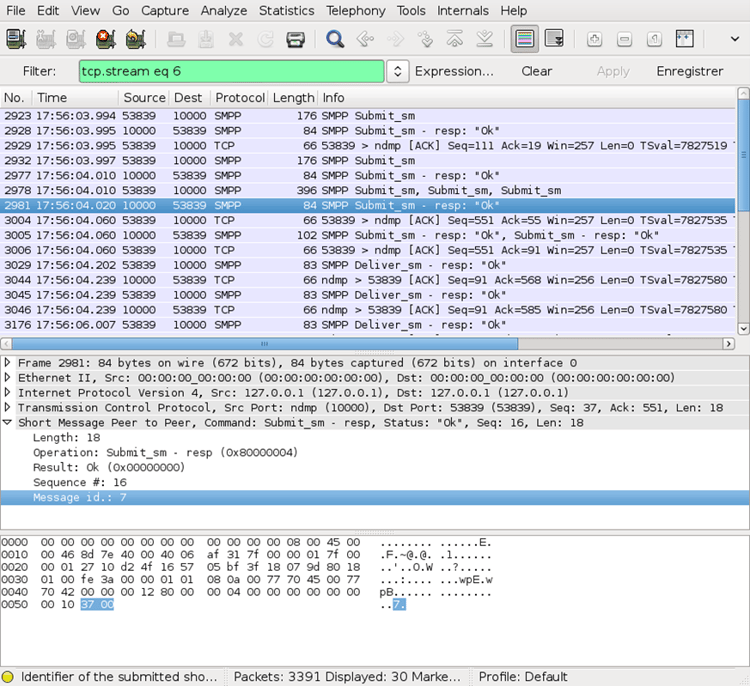The height and width of the screenshot is (686, 750).
Task: Click the find packet magnifier icon
Action: 335,40
